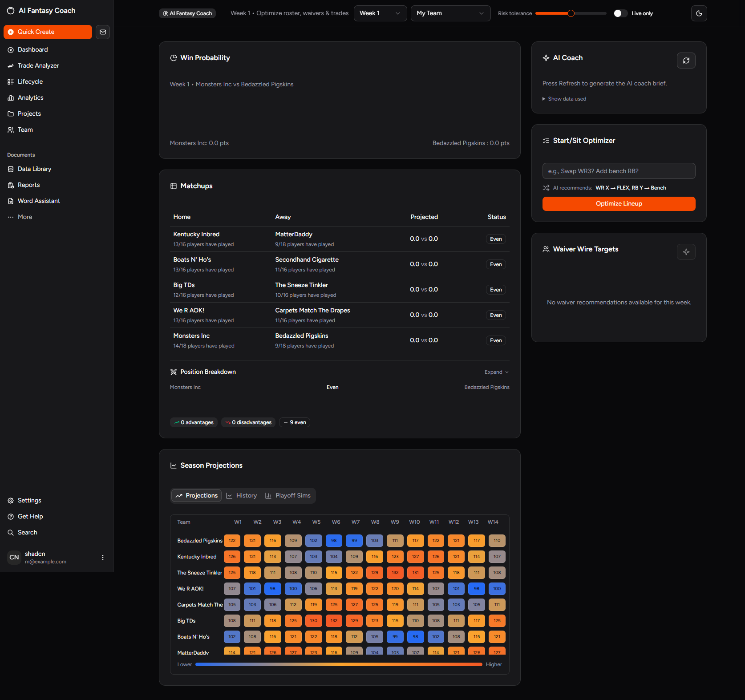
Task: Click the Waiver Wire Targets sparkle icon
Action: pos(686,252)
